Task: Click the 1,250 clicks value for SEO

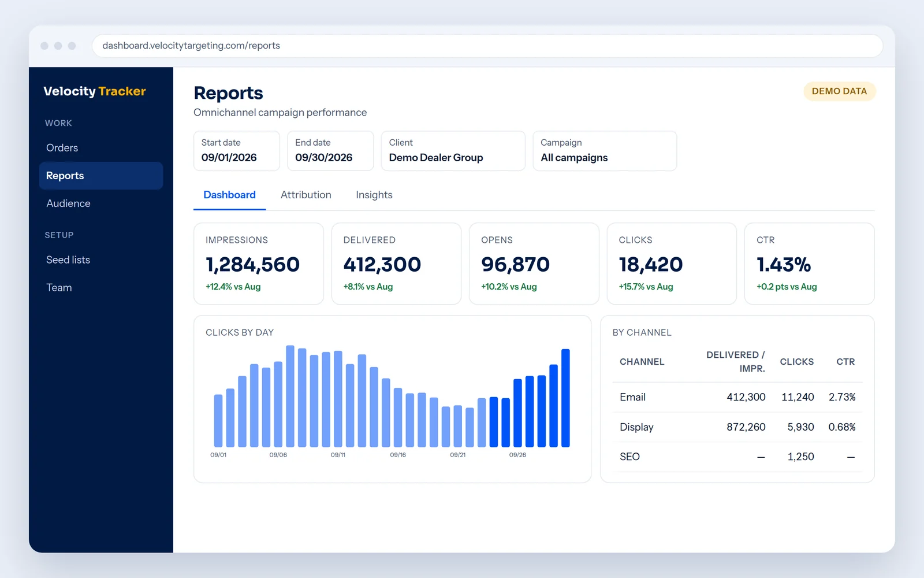Action: point(800,457)
